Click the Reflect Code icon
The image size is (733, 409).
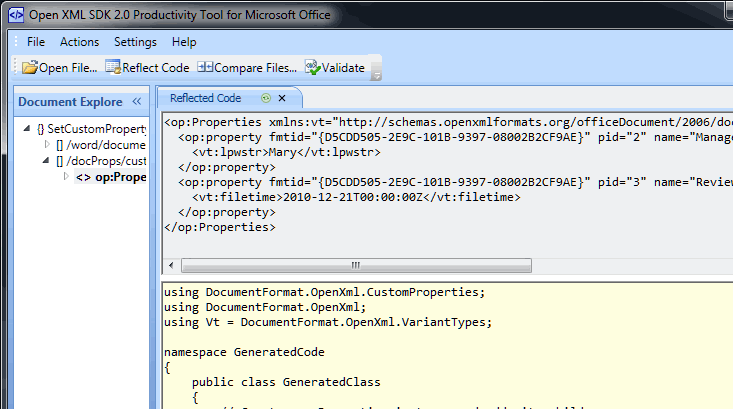point(113,67)
